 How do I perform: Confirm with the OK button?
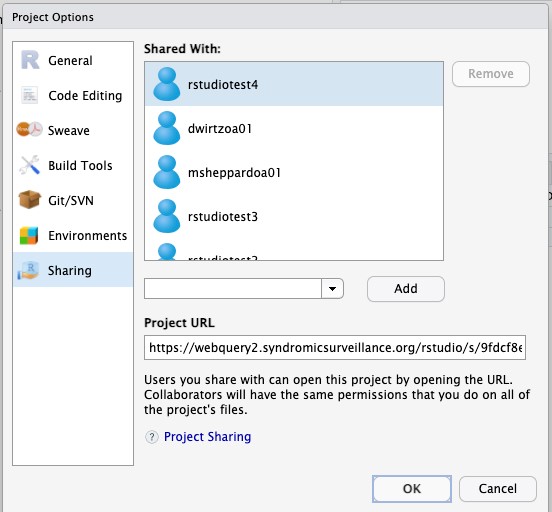coord(412,489)
